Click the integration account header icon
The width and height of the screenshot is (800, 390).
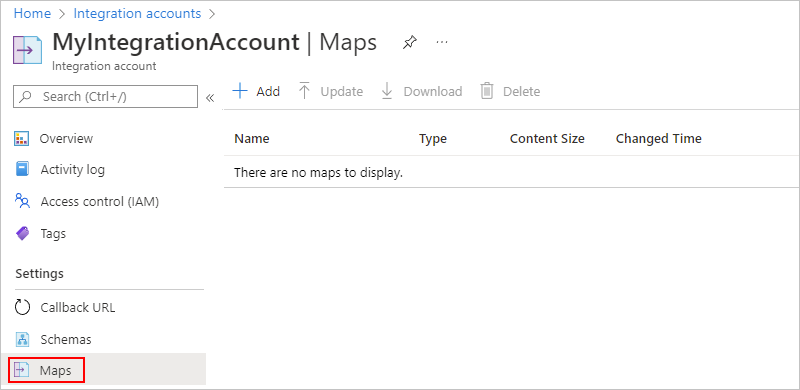coord(28,50)
